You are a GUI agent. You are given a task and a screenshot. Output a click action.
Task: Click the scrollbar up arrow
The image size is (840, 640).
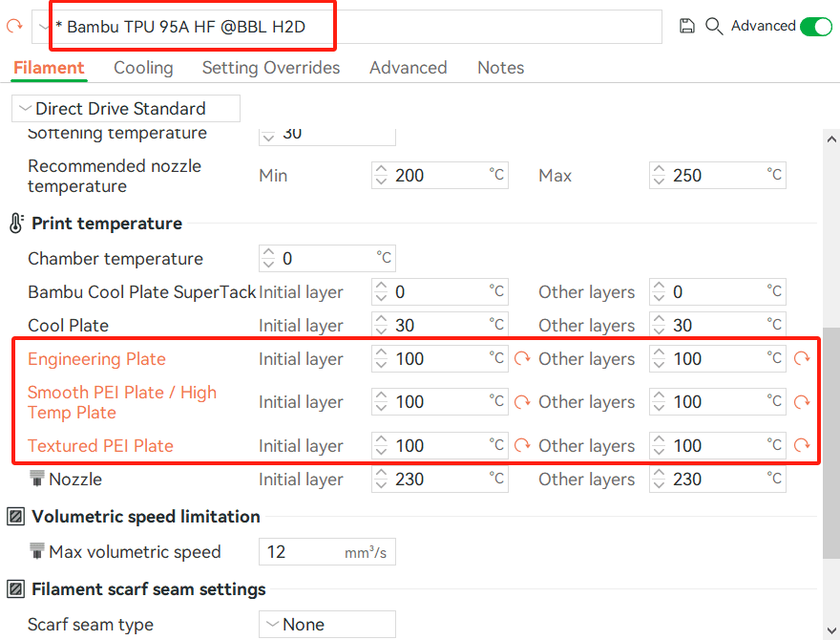tap(831, 139)
